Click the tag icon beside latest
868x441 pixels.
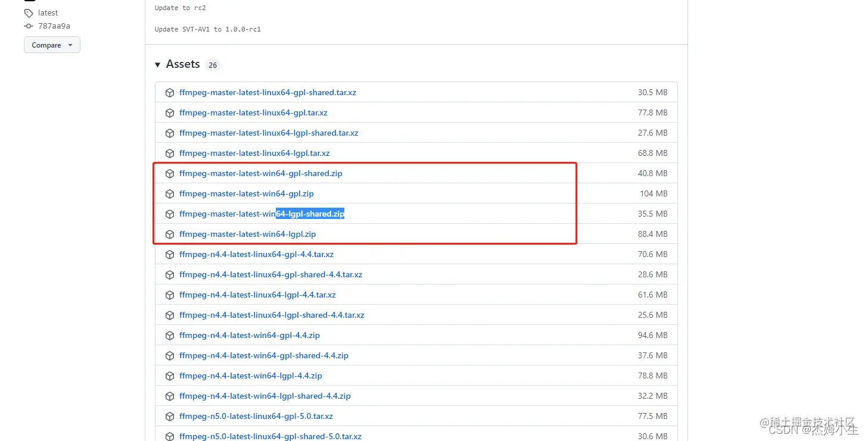tap(29, 13)
